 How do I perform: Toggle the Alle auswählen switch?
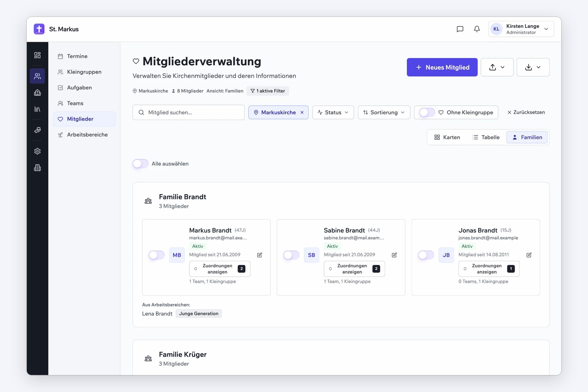140,164
